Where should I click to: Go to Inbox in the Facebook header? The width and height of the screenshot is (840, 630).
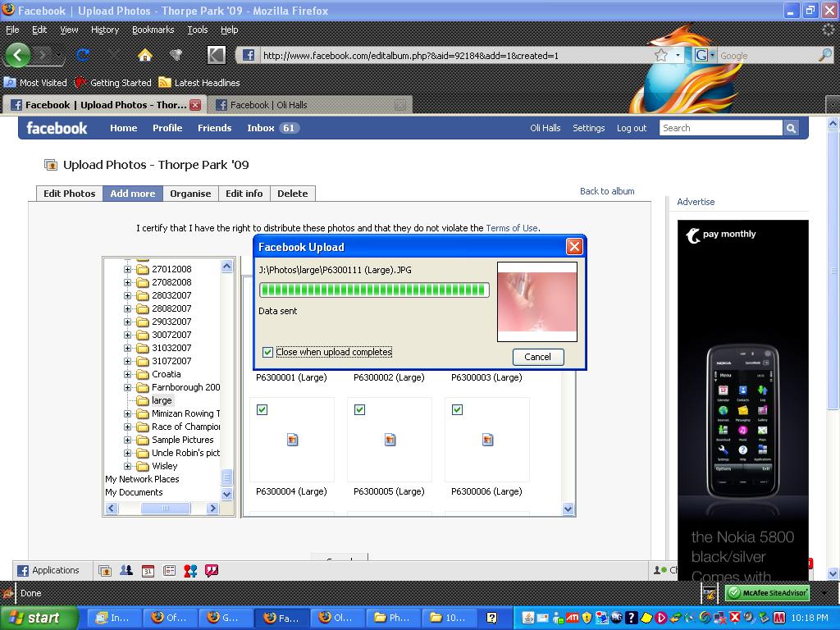pyautogui.click(x=260, y=128)
